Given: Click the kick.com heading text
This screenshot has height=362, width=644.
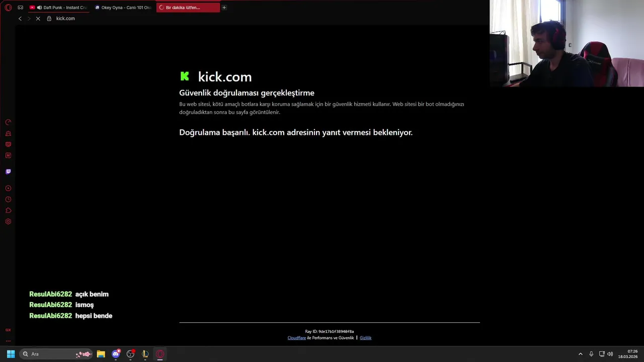Looking at the screenshot, I should 224,77.
